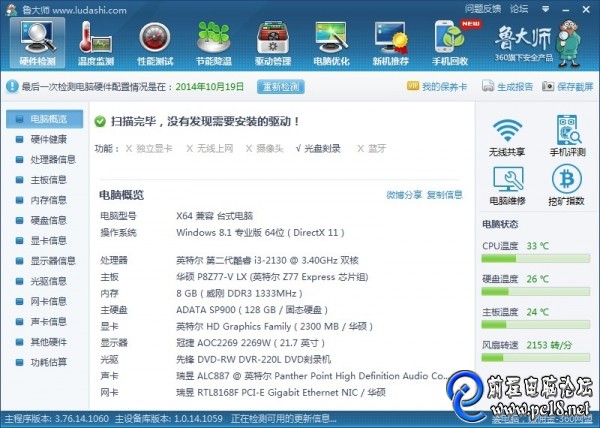Screen dimensions: 600x428
Task: Click the 挖矿指数 bitcoin mining index icon
Action: (565, 186)
